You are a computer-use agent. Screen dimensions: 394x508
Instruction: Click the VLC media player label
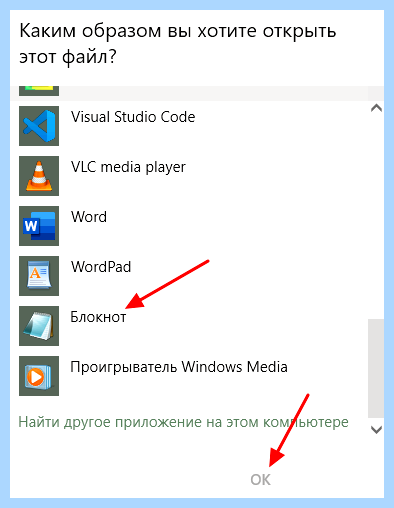point(128,167)
